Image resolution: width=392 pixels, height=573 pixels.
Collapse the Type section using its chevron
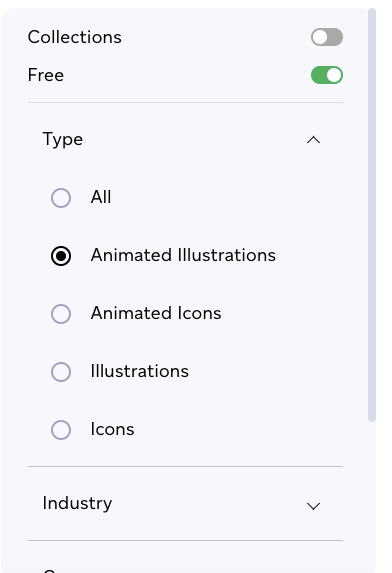313,140
